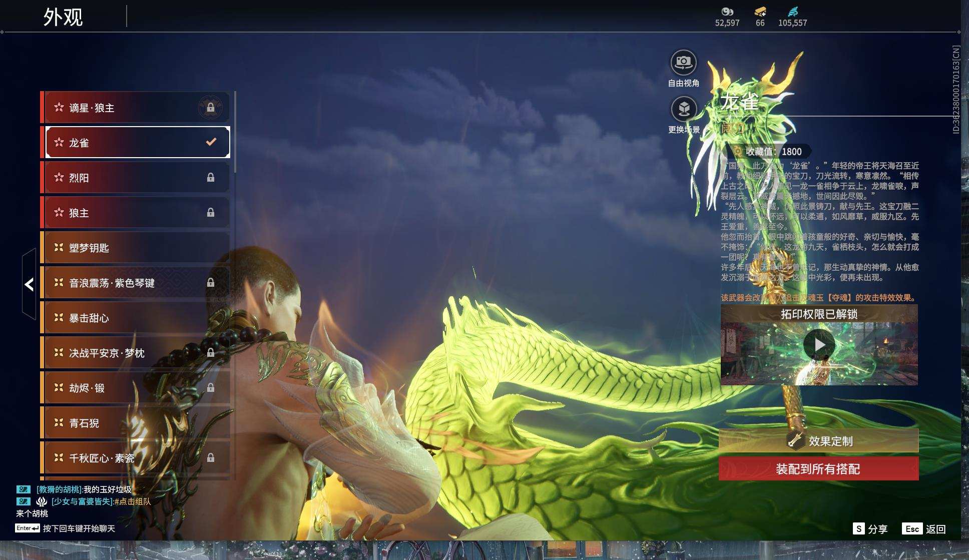969x560 pixels.
Task: Click the #点击组队 team-up link in chat
Action: [x=133, y=501]
